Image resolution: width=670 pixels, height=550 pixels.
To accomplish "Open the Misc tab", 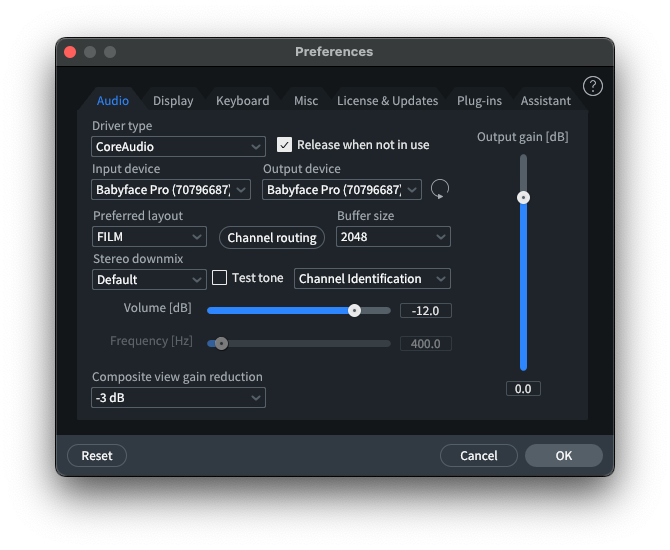I will [x=306, y=101].
